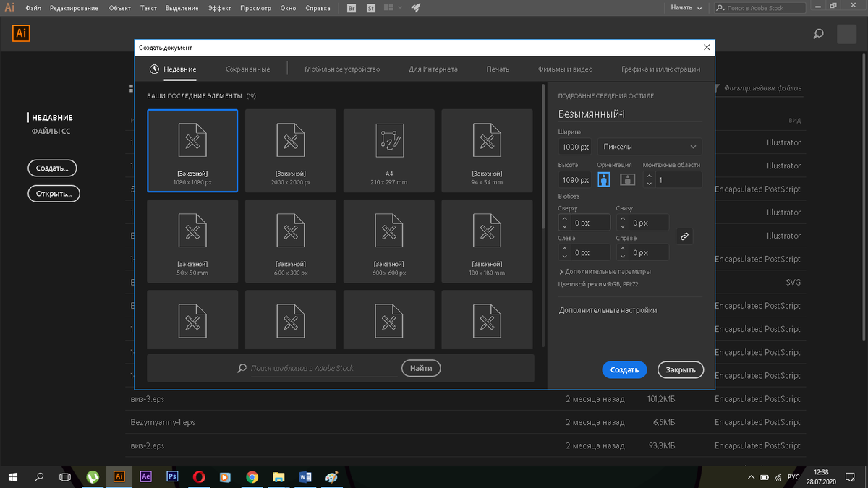Viewport: 868px width, 488px height.
Task: Open the Справка menu
Action: tap(317, 8)
